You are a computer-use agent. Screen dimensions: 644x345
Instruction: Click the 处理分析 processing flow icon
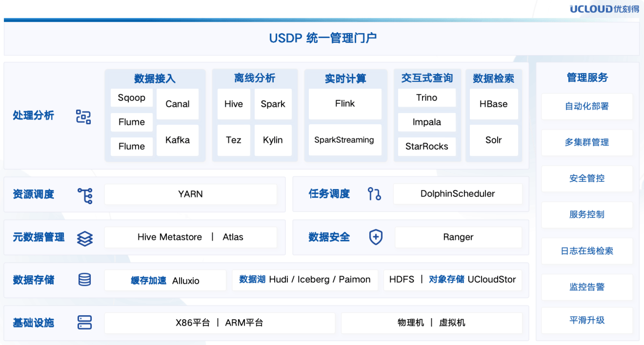pos(83,116)
